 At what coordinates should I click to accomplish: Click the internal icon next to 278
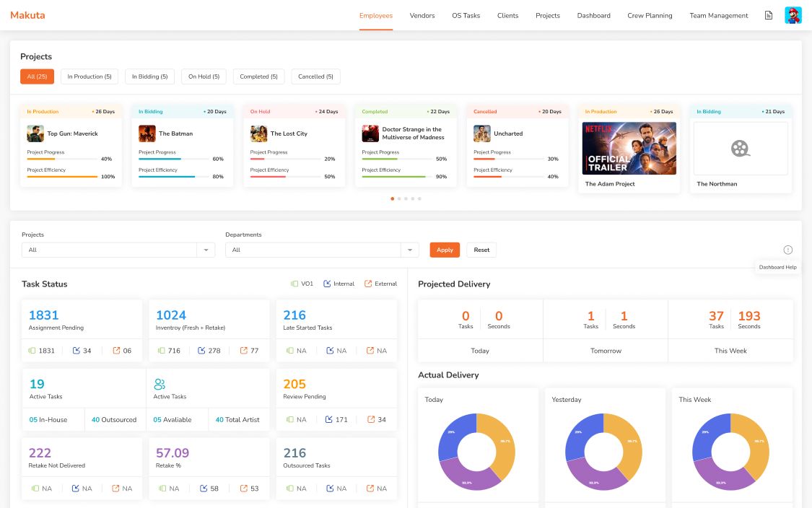[201, 351]
